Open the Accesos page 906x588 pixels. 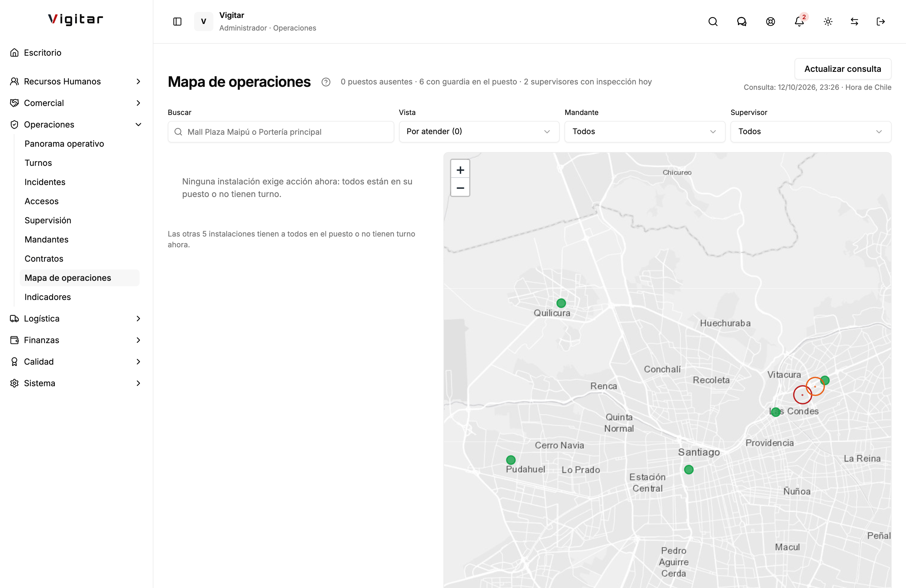coord(80,201)
